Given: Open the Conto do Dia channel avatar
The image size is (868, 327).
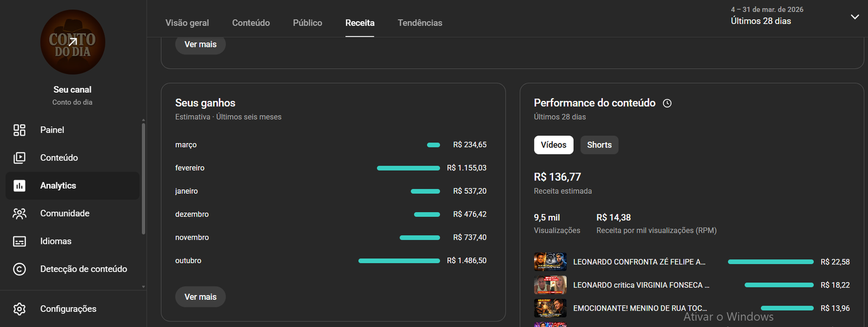Looking at the screenshot, I should 73,42.
